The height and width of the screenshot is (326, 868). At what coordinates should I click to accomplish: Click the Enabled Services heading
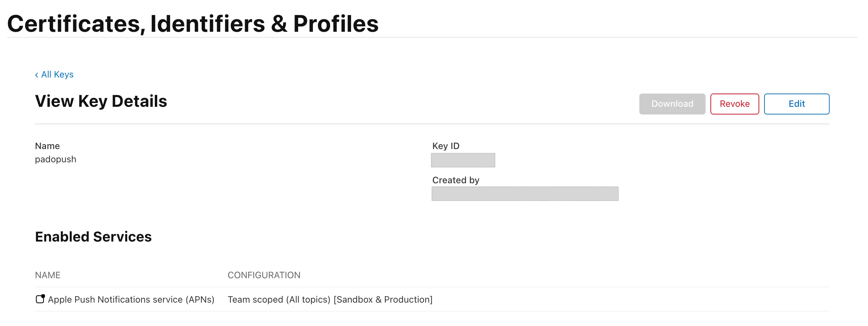tap(93, 237)
